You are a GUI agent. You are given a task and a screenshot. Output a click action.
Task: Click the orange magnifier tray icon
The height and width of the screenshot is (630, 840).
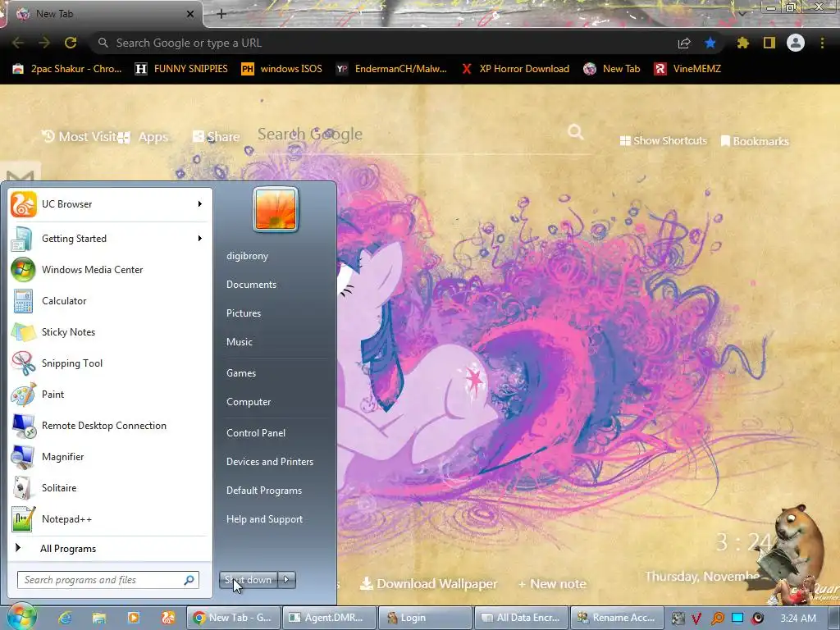[x=717, y=619]
